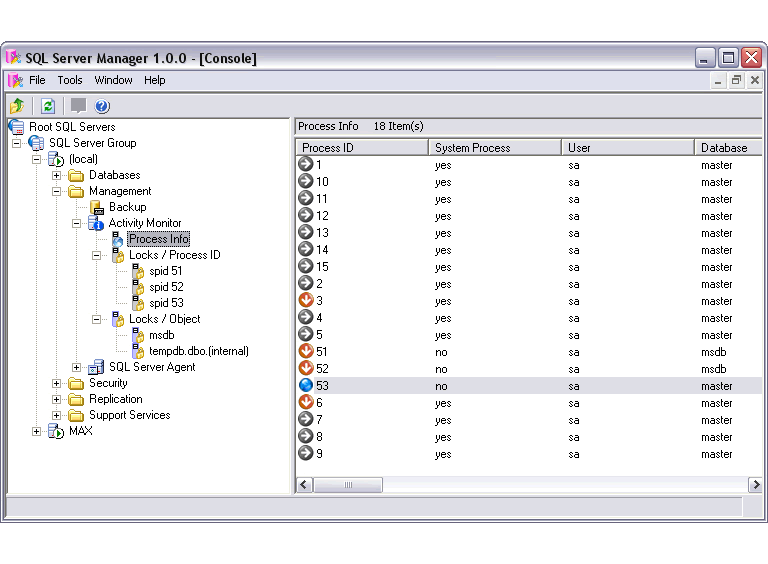Image resolution: width=768 pixels, height=564 pixels.
Task: Click the Databases folder icon
Action: 76,175
